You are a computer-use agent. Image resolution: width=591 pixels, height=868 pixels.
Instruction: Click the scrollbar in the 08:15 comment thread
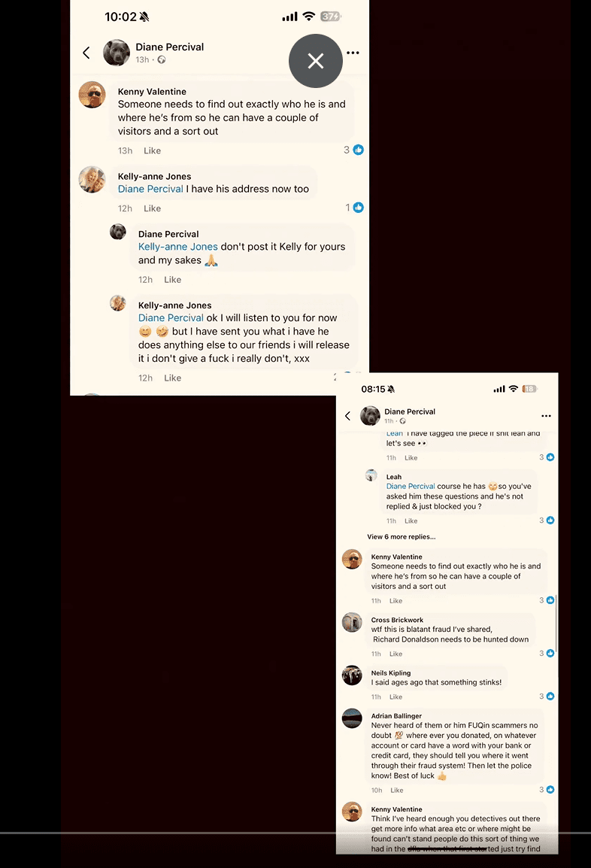556,624
